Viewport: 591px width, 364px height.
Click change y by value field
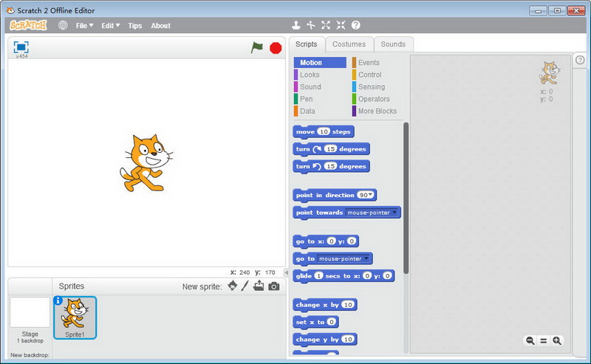coord(348,339)
